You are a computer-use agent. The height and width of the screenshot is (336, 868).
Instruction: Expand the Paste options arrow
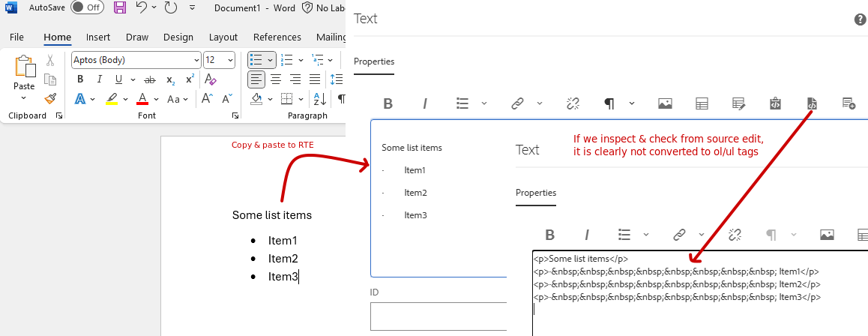(24, 97)
